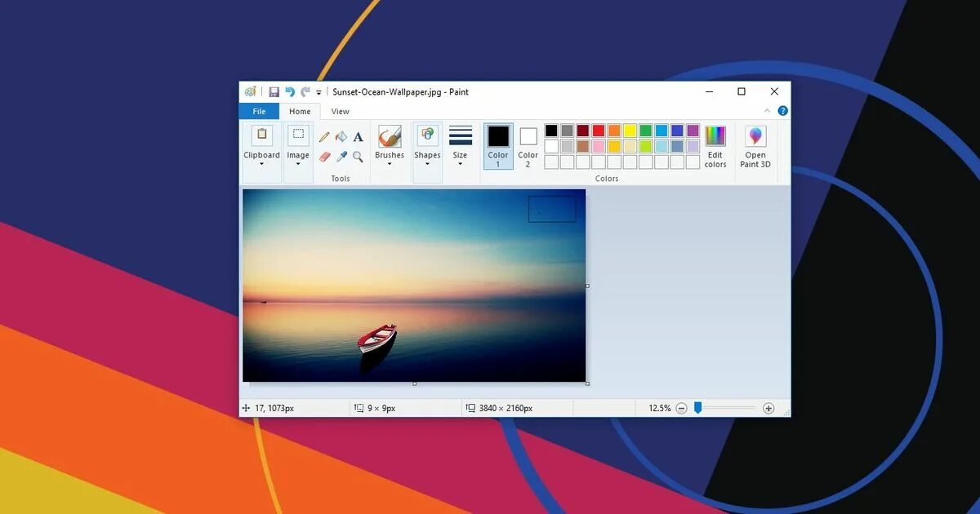Pick the green swatch in the top row
This screenshot has width=980, height=514.
tap(646, 131)
